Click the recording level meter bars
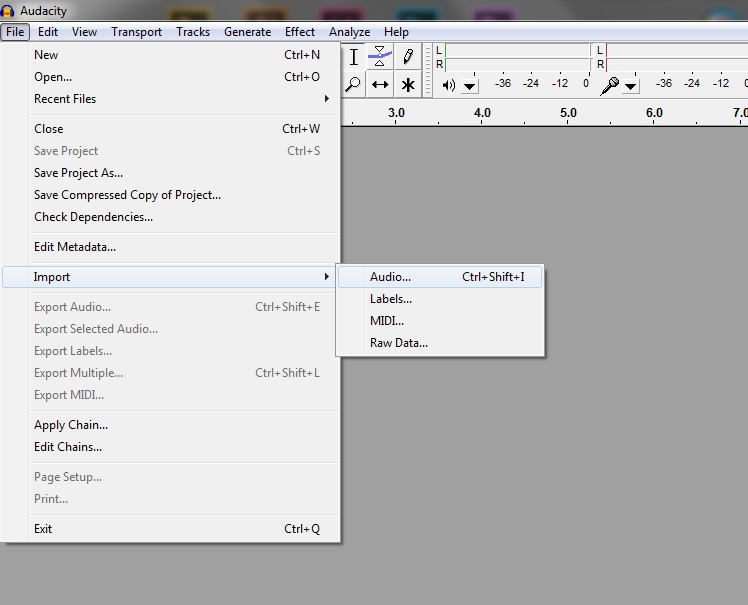Screen dimensions: 748x605 coord(676,57)
